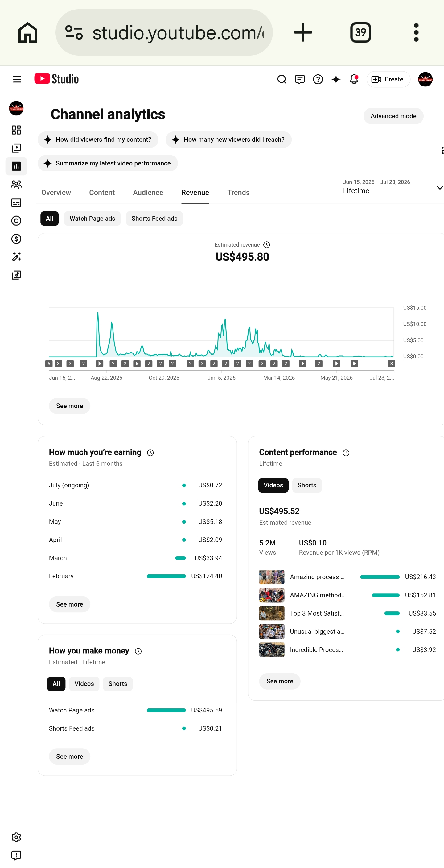Switch to the Overview tab
444x868 pixels.
56,193
